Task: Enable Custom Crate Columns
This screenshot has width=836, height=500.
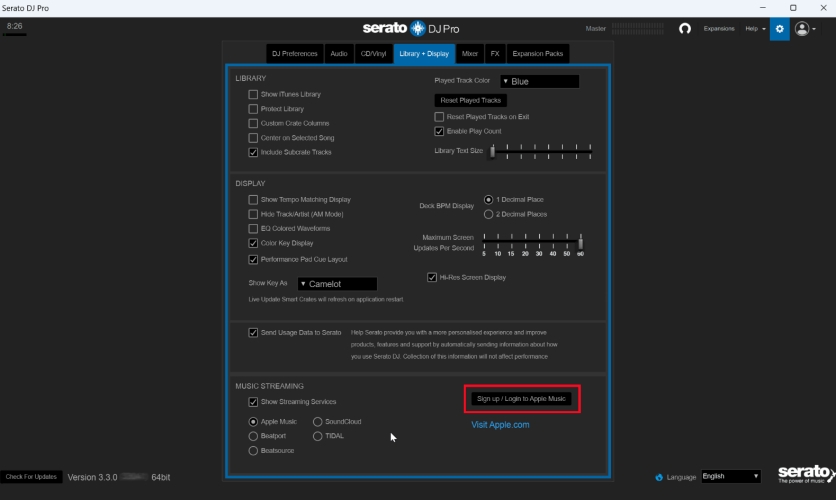Action: [253, 123]
